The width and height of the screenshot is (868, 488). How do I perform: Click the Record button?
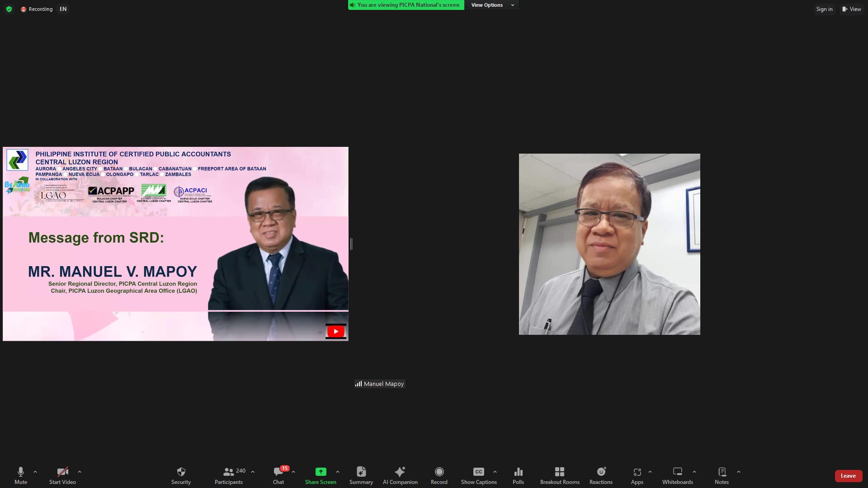[439, 475]
